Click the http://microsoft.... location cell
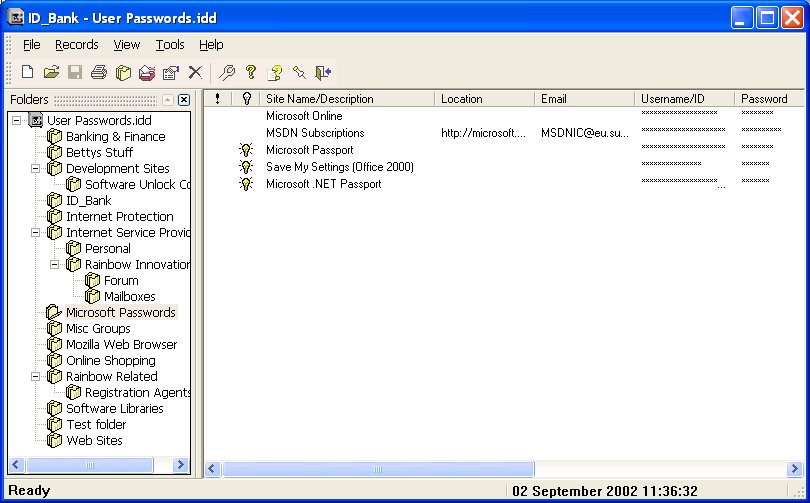The image size is (810, 503). click(x=483, y=133)
